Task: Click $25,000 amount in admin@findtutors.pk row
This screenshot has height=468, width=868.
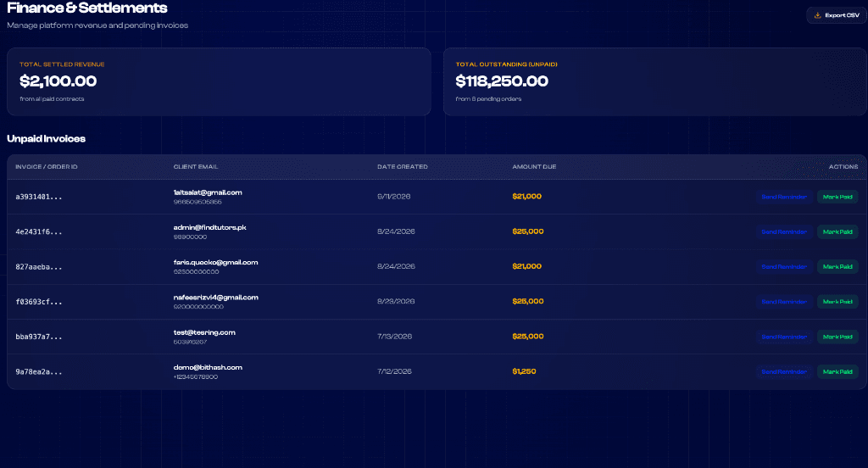Action: (x=528, y=231)
